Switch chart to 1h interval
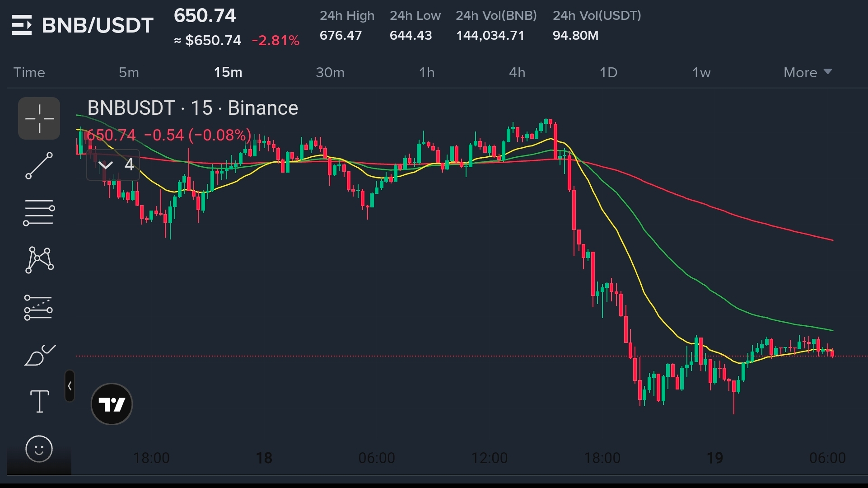 (x=426, y=72)
